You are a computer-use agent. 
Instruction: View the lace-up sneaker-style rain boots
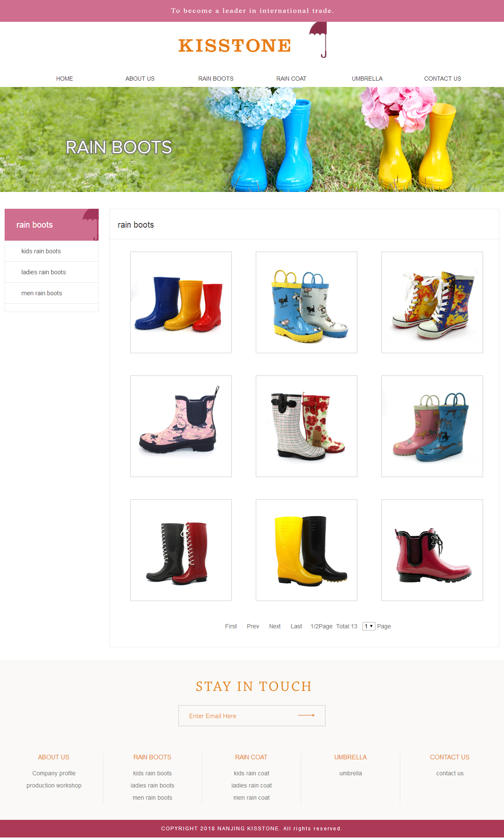pyautogui.click(x=432, y=302)
